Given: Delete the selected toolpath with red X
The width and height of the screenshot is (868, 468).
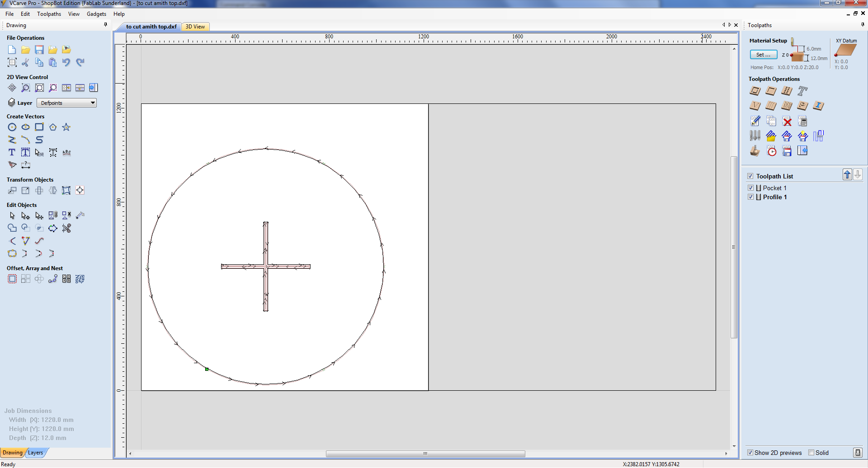Looking at the screenshot, I should 787,121.
